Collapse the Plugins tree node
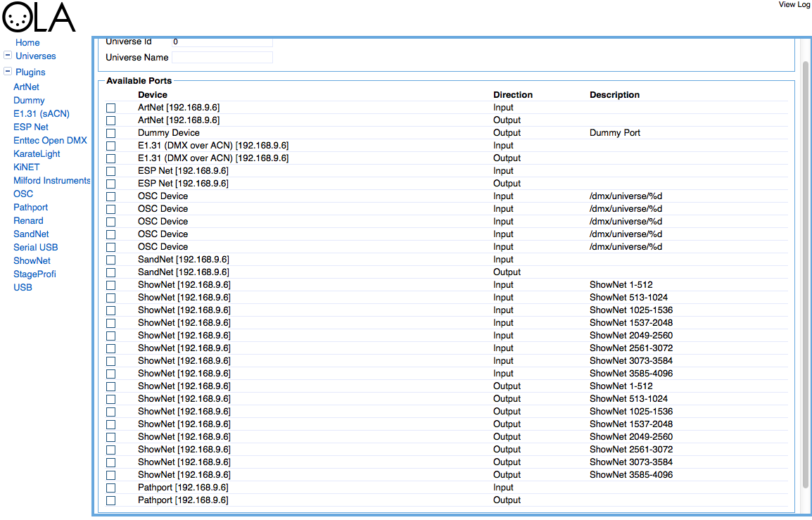This screenshot has height=520, width=812. (x=8, y=72)
